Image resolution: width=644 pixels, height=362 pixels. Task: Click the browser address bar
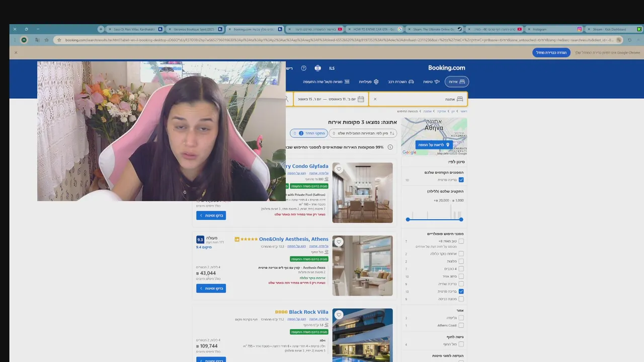tap(337, 40)
